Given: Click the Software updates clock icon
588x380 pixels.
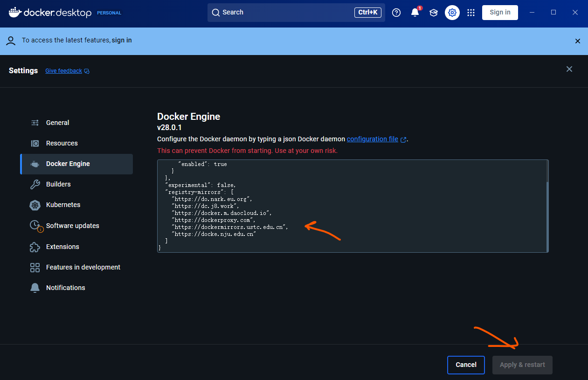Looking at the screenshot, I should pyautogui.click(x=36, y=226).
